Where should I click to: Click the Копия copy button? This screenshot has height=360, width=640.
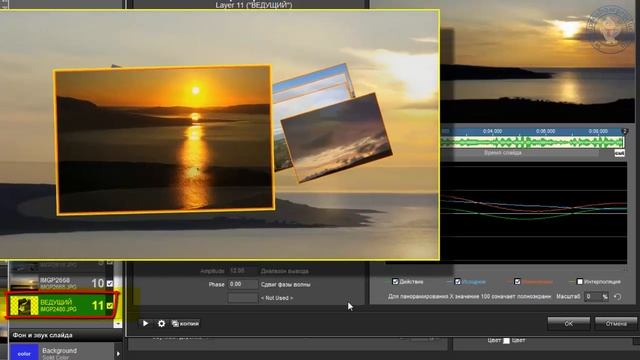(x=185, y=323)
